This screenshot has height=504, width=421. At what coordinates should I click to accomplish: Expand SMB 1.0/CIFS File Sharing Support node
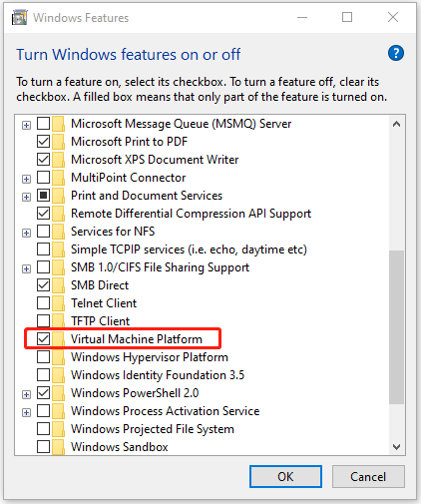tap(26, 269)
